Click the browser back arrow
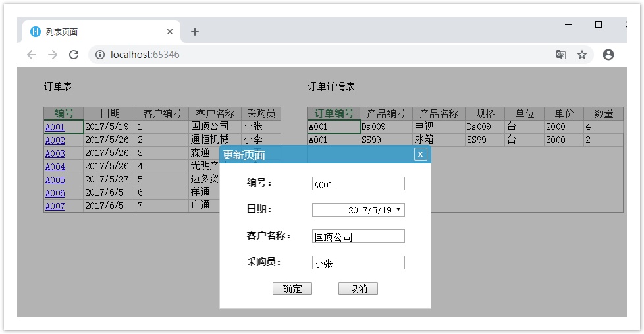This screenshot has height=334, width=644. point(32,55)
